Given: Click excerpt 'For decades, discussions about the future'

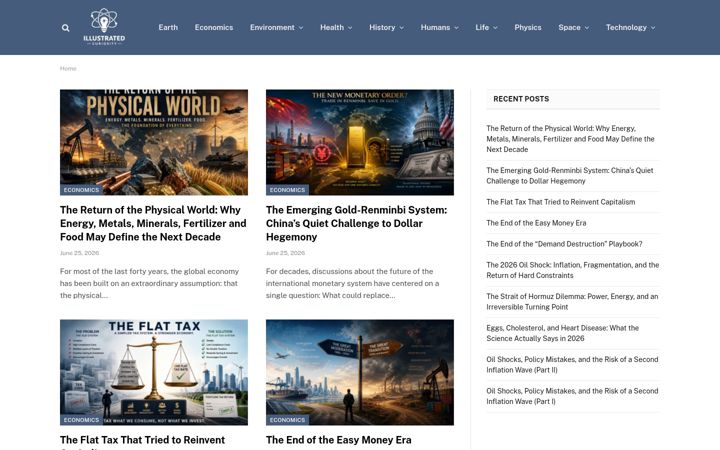Looking at the screenshot, I should click(353, 283).
